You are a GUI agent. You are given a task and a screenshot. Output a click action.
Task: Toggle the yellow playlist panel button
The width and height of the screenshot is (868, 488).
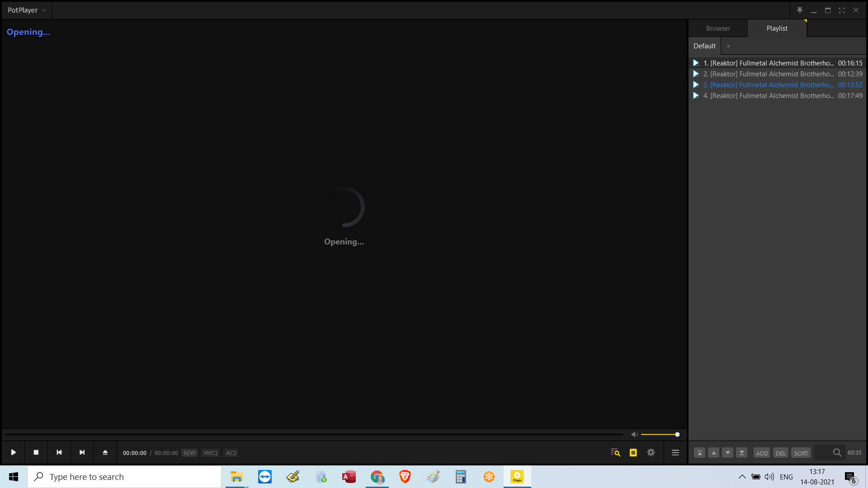click(x=633, y=452)
